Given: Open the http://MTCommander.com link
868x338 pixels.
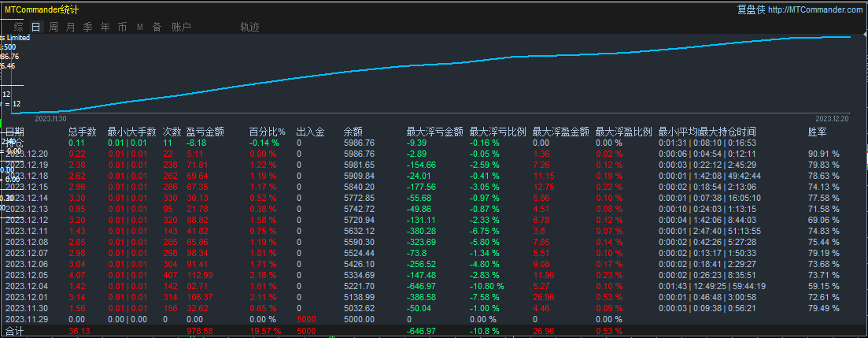Looking at the screenshot, I should pos(814,9).
